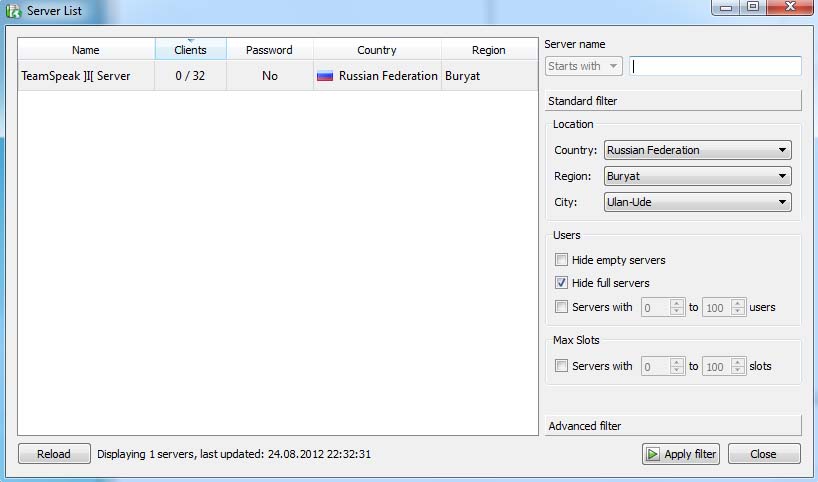
Task: Maximize the Server List window
Action: (753, 7)
